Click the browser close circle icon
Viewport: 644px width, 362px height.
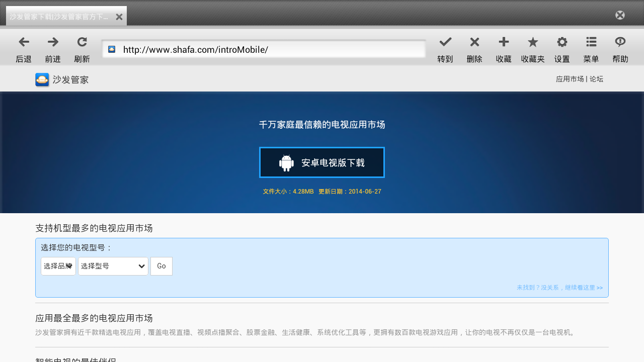click(x=620, y=15)
